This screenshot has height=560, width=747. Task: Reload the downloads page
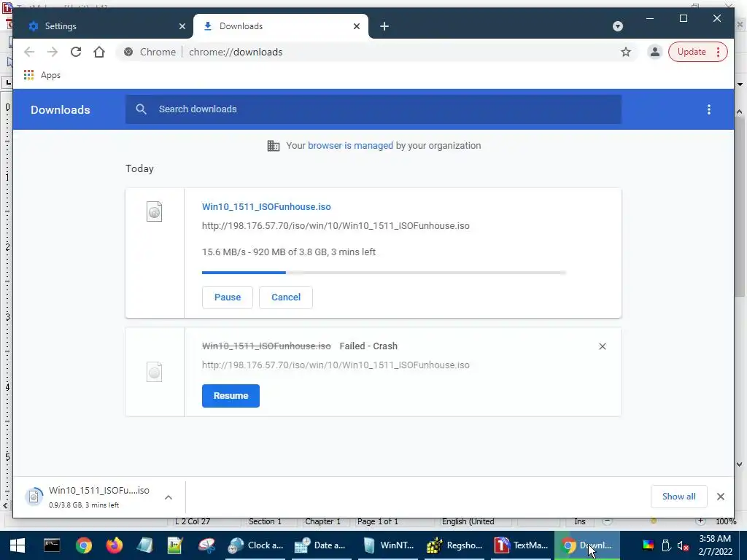76,52
